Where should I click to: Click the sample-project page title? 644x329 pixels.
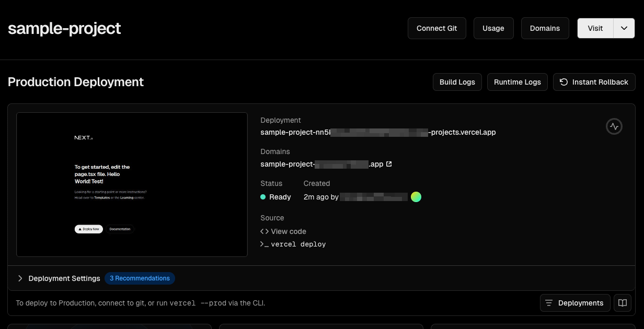coord(64,28)
